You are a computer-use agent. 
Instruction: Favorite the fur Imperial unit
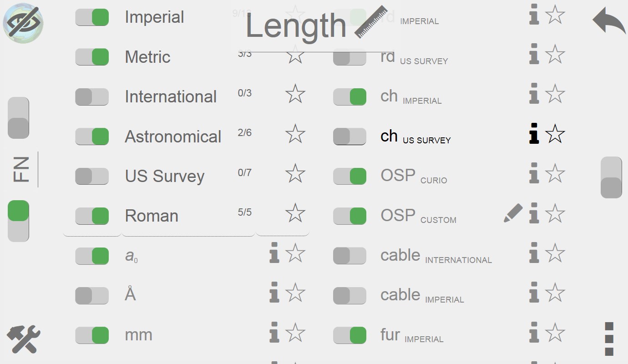click(x=555, y=333)
